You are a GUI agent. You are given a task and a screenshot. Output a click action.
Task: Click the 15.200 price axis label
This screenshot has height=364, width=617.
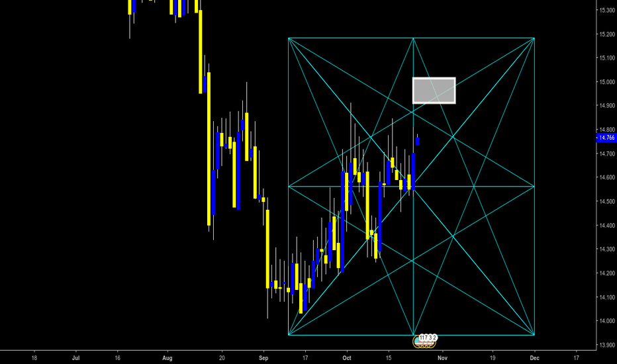[607, 34]
